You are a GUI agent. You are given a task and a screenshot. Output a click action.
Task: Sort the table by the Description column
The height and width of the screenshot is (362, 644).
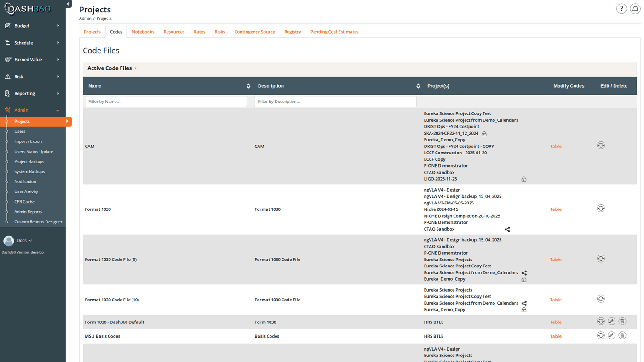pos(418,86)
